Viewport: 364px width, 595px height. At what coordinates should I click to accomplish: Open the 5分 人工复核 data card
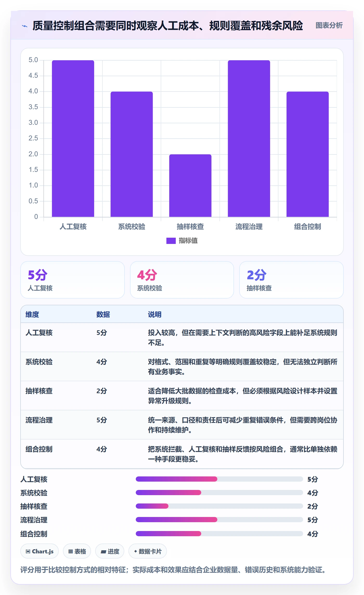point(73,280)
